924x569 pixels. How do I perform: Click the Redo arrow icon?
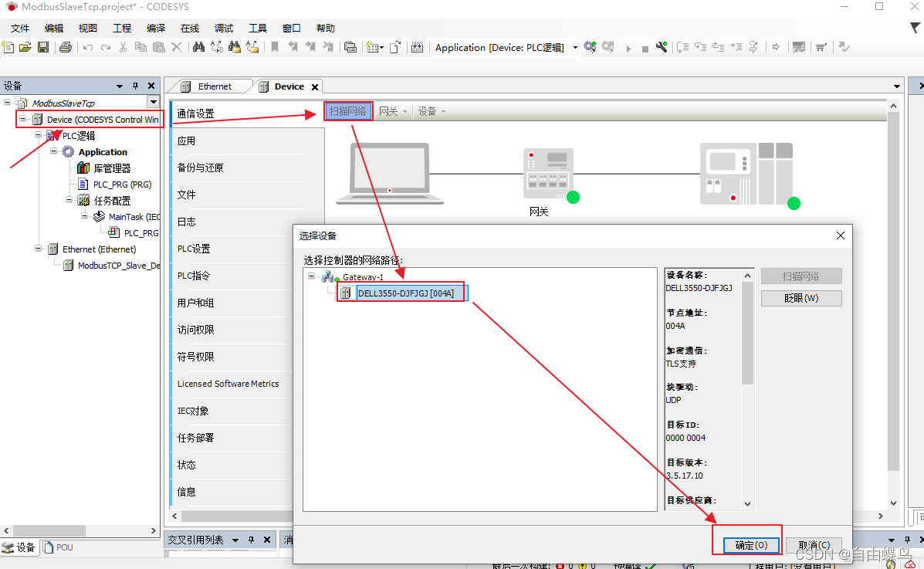(106, 47)
